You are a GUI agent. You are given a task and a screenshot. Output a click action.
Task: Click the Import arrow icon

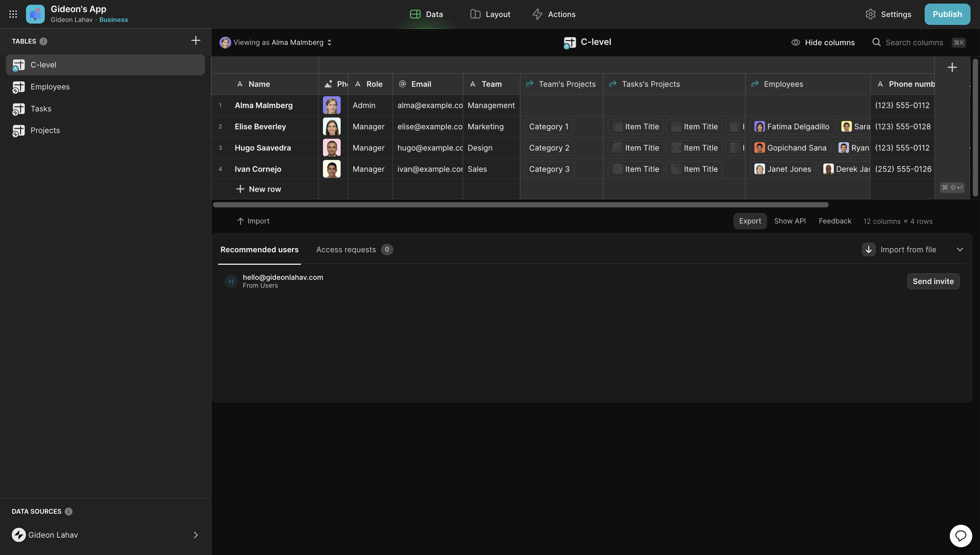pyautogui.click(x=240, y=221)
